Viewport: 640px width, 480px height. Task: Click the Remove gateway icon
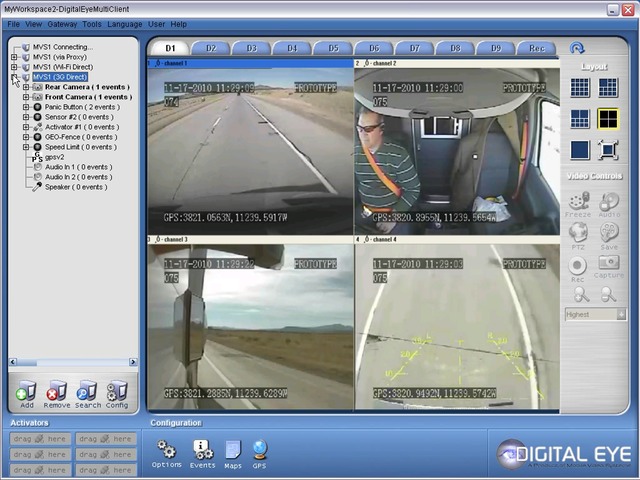(56, 392)
